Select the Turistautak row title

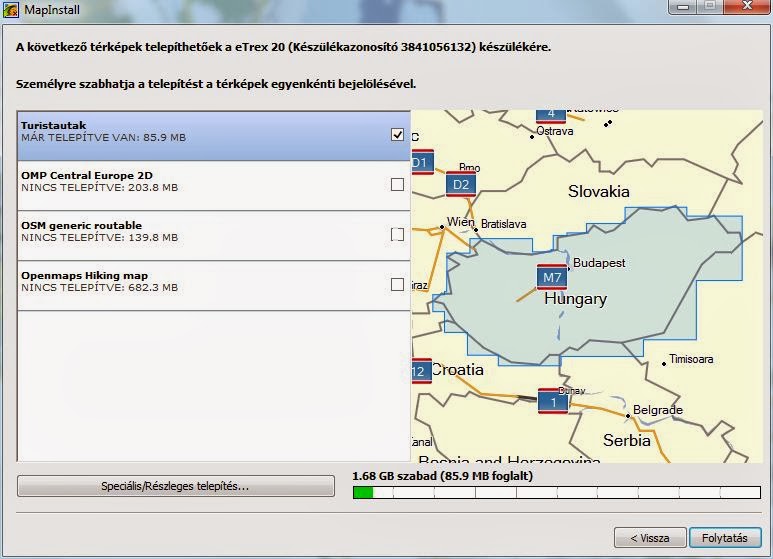pyautogui.click(x=53, y=125)
